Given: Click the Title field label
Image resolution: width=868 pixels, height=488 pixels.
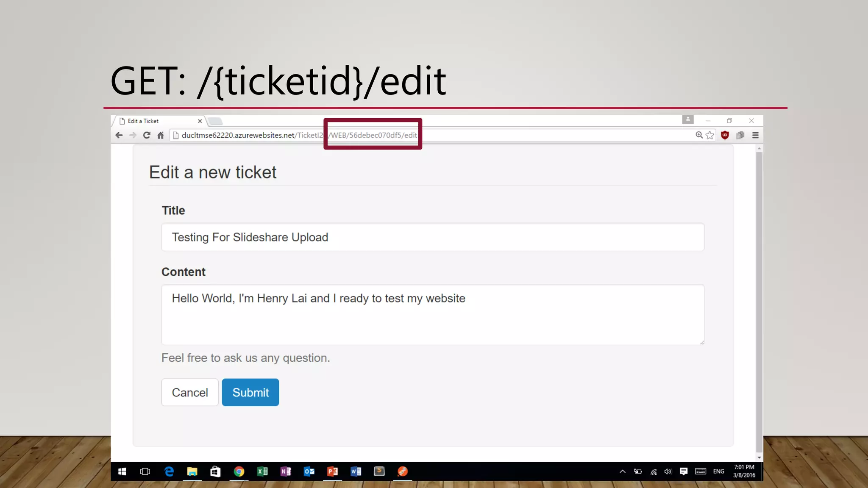Looking at the screenshot, I should click(x=173, y=211).
